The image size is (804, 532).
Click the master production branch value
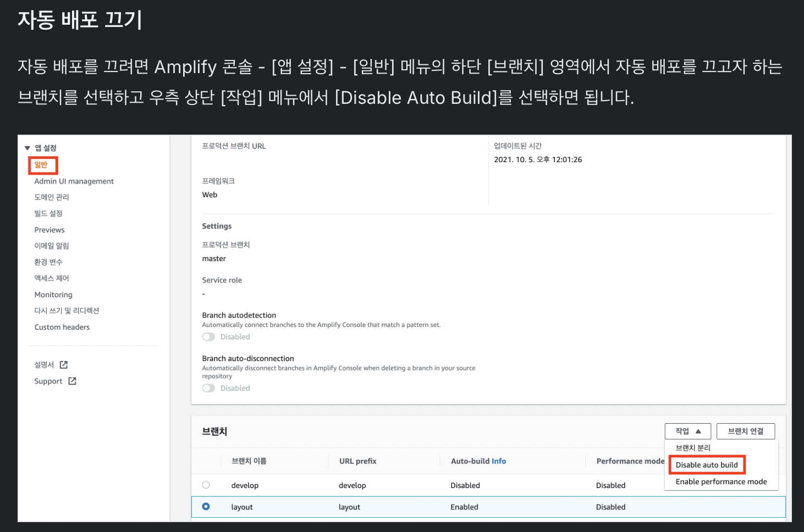(214, 259)
